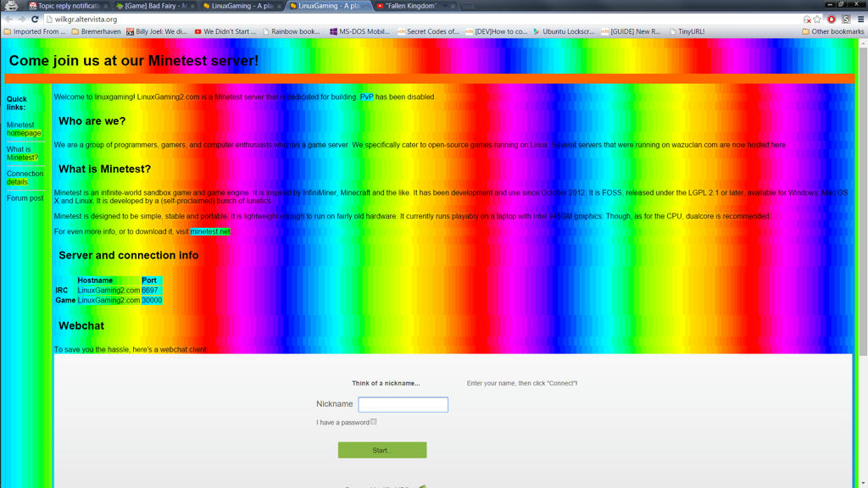Viewport: 868px width, 488px height.
Task: Reload the page with the refresh icon
Action: point(35,19)
